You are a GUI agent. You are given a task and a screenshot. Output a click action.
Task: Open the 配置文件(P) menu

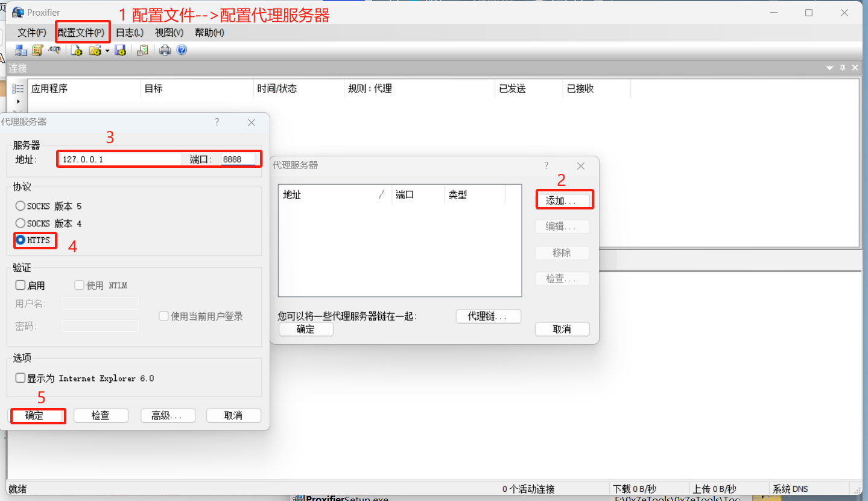coord(82,33)
